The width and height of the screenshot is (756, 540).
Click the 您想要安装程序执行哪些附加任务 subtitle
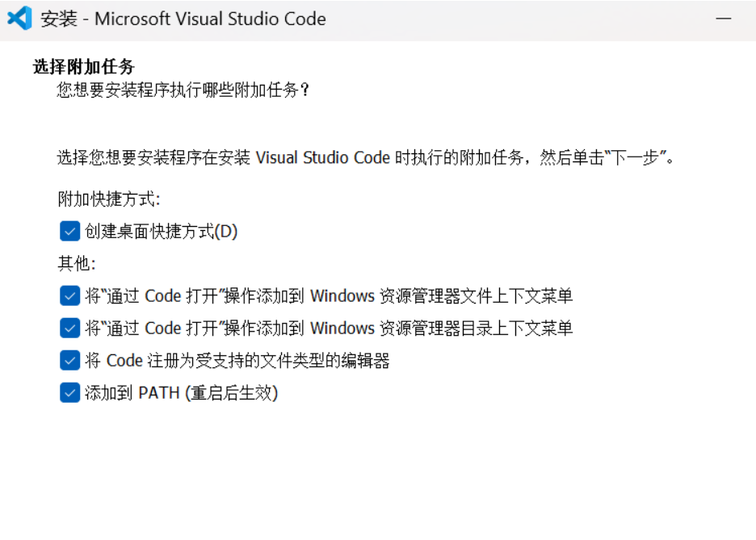coord(183,90)
